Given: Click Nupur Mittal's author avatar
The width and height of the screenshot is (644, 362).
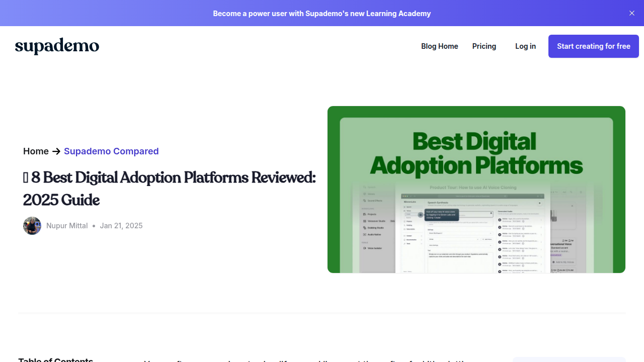Looking at the screenshot, I should click(32, 226).
